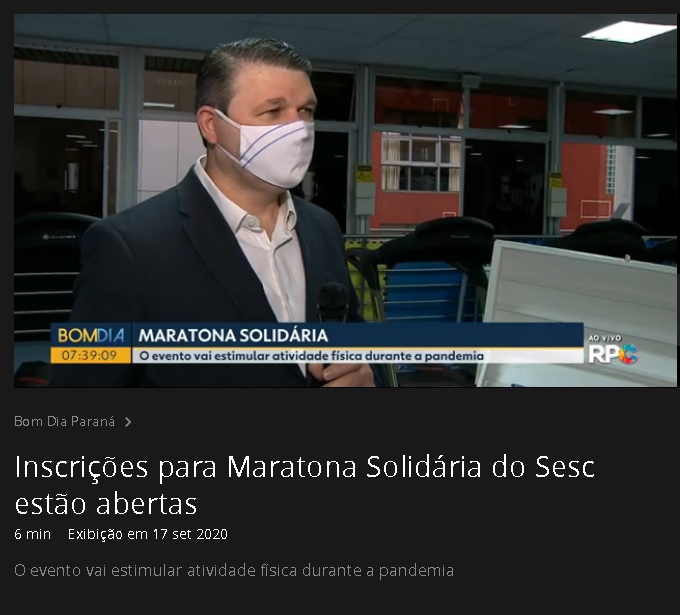Click the chevron arrow beside Bom Dia Paraná
Image resolution: width=680 pixels, height=615 pixels.
coord(128,422)
